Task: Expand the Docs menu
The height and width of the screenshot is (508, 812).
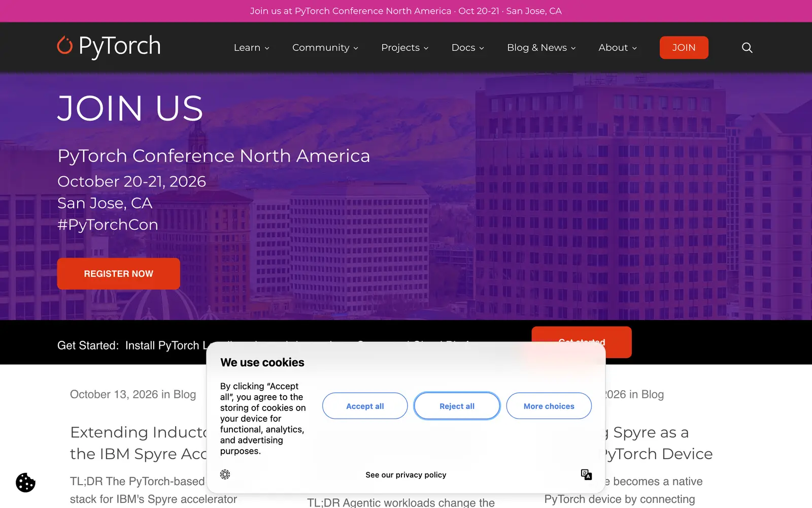Action: [x=468, y=48]
